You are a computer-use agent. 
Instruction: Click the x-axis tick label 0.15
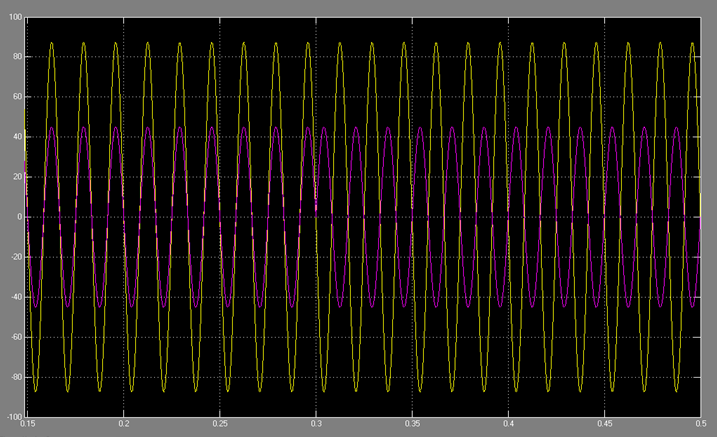click(27, 424)
